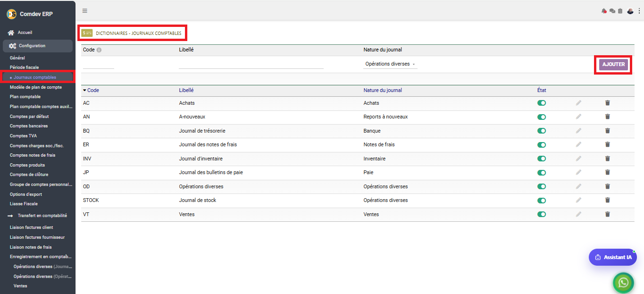Screen dimensions: 644x294
Task: Delete the JP bulletins de paie journal
Action: point(608,172)
